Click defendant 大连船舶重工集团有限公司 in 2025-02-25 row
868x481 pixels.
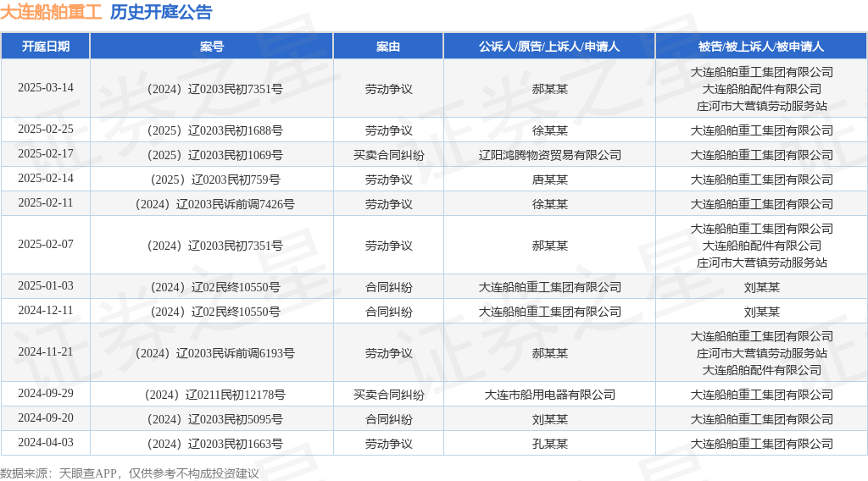(x=762, y=130)
